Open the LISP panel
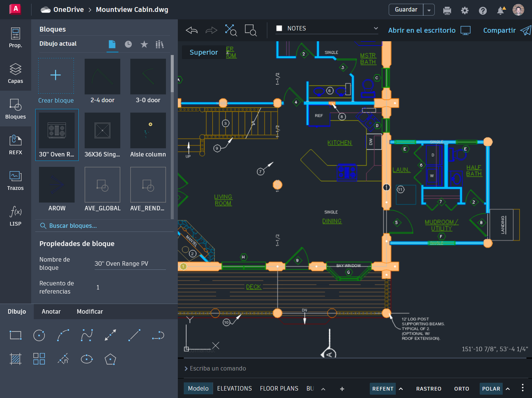The image size is (532, 398). tap(16, 216)
